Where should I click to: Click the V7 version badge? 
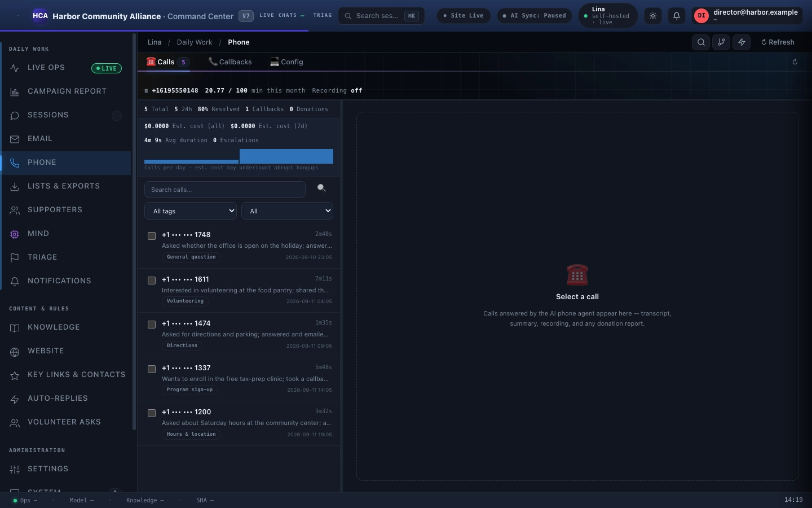coord(246,16)
